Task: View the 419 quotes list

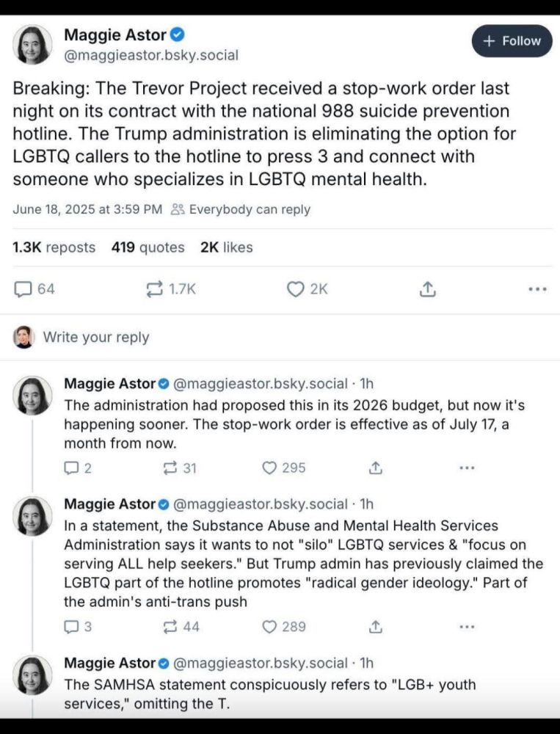Action: click(x=148, y=247)
